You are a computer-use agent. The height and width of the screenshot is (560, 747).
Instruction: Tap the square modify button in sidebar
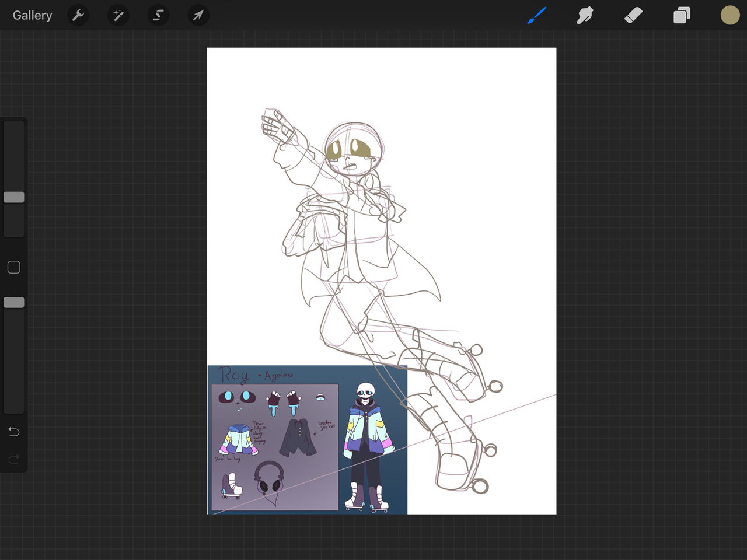pyautogui.click(x=14, y=267)
